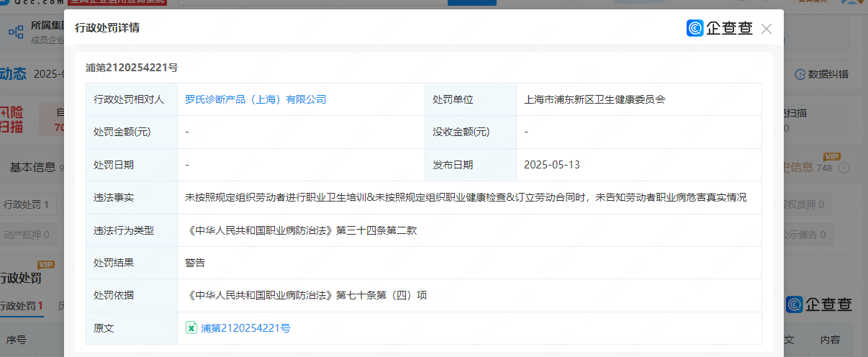Viewport: 868px width, 357px height.
Task: Open the 浦第2120254221号 original file link
Action: coord(245,328)
